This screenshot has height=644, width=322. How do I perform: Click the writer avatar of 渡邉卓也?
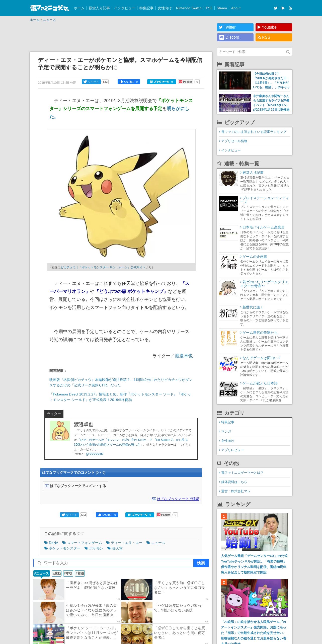point(60,431)
